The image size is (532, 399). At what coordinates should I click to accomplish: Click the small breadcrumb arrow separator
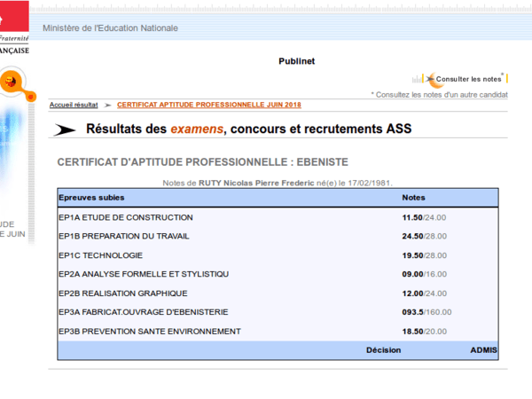(x=107, y=105)
